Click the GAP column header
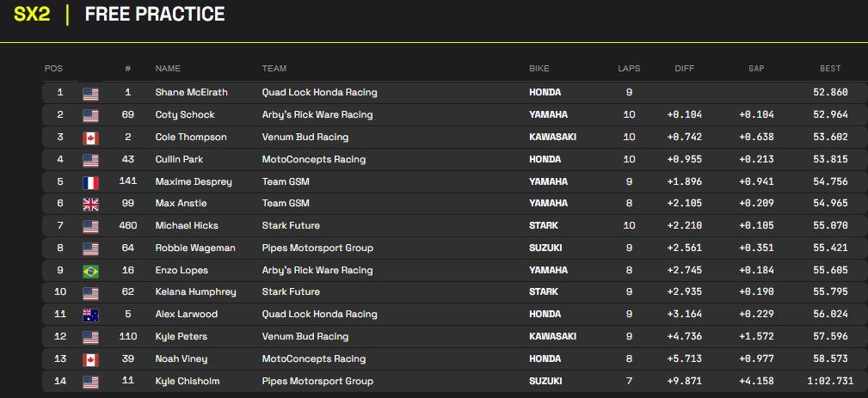Image resolution: width=868 pixels, height=398 pixels. point(755,69)
